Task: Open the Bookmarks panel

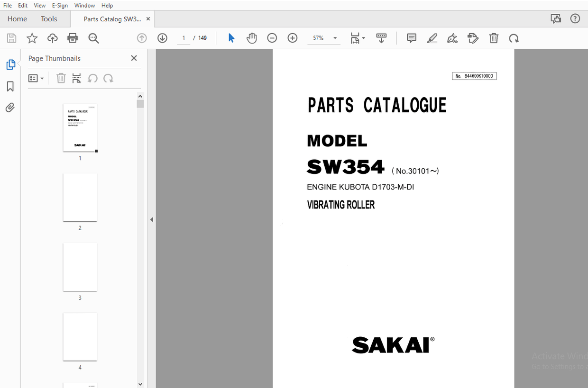Action: point(10,86)
